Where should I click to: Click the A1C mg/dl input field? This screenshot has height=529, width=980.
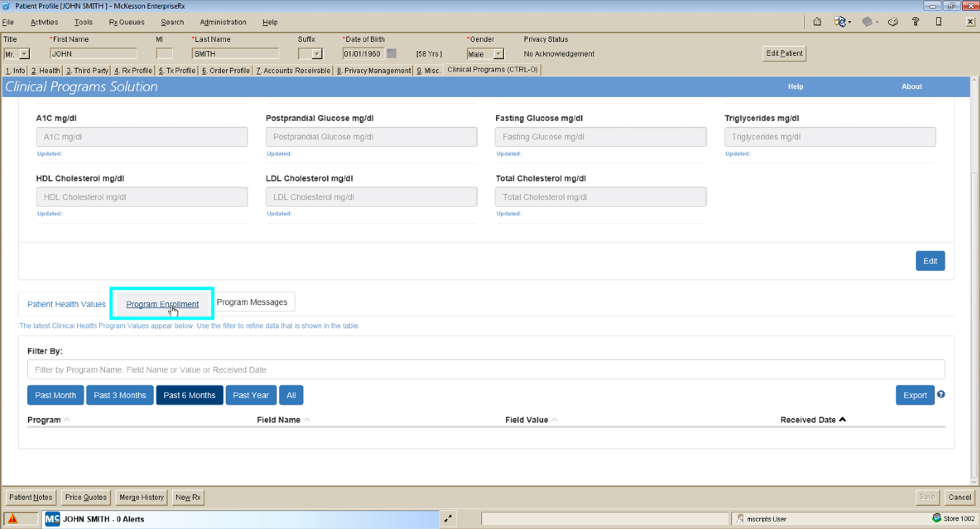(x=142, y=137)
